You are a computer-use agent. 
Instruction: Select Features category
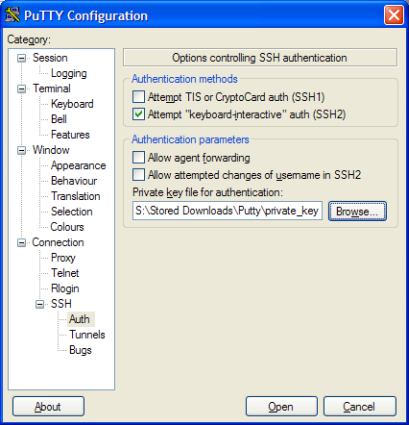coord(70,135)
